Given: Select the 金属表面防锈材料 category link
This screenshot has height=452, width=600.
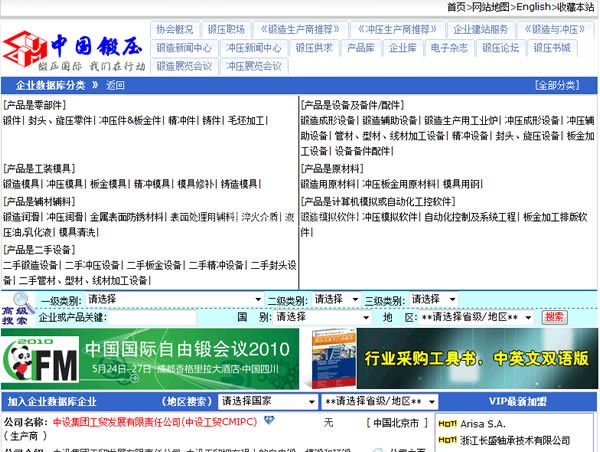Looking at the screenshot, I should tap(127, 217).
